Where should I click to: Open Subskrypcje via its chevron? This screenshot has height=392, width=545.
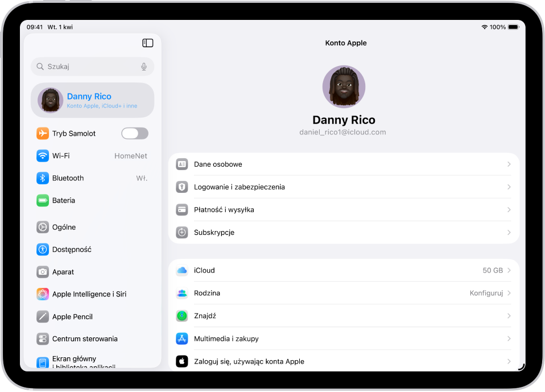(x=509, y=232)
